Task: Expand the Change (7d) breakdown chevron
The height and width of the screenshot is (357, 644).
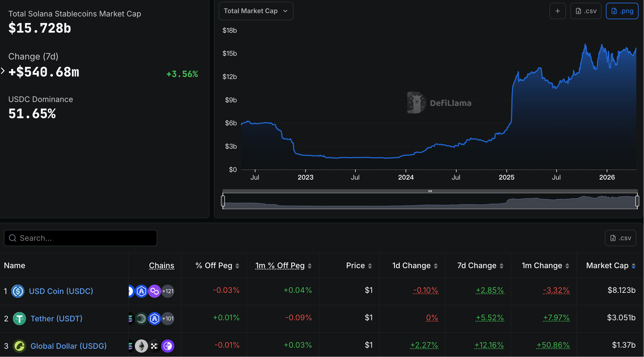Action: point(3,71)
